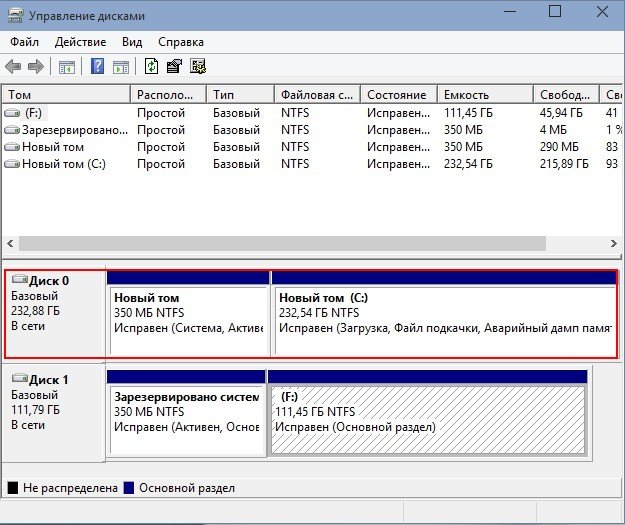This screenshot has height=525, width=625.
Task: Click the horizontal scrollbar thumb
Action: point(282,244)
